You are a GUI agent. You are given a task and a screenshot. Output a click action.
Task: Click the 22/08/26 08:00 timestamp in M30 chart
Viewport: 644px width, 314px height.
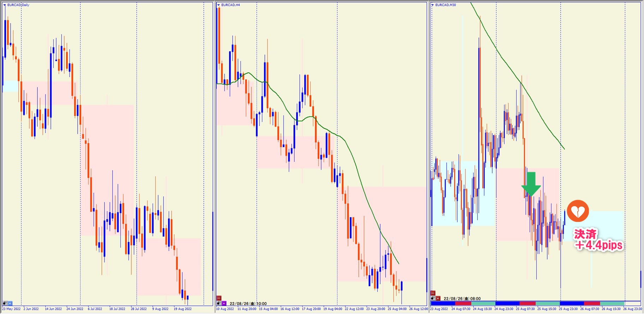462,298
